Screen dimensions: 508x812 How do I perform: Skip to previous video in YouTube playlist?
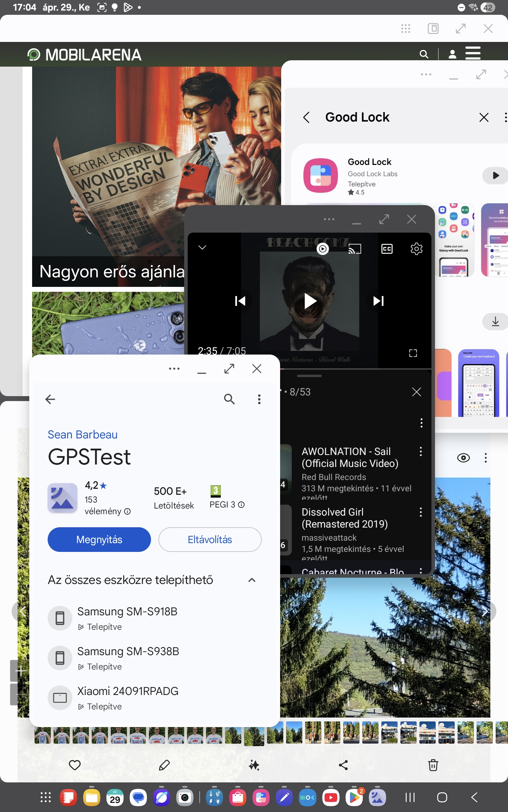click(x=240, y=301)
